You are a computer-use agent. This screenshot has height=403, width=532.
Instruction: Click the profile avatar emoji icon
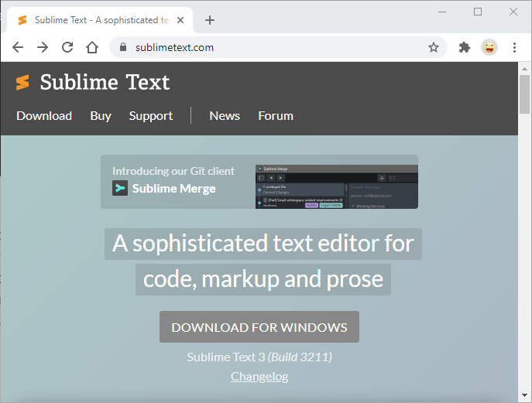coord(489,47)
